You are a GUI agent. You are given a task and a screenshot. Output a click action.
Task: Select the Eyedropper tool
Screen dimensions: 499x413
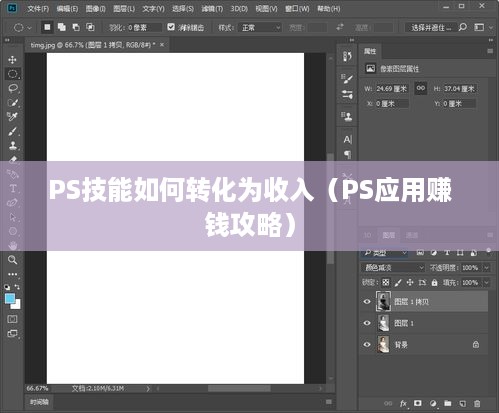tap(13, 117)
